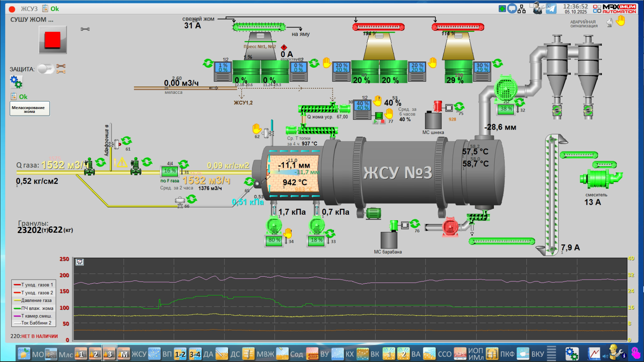The image size is (644, 362).
Task: Expand the stacked-lines menu after ВКУ
Action: [x=551, y=354]
